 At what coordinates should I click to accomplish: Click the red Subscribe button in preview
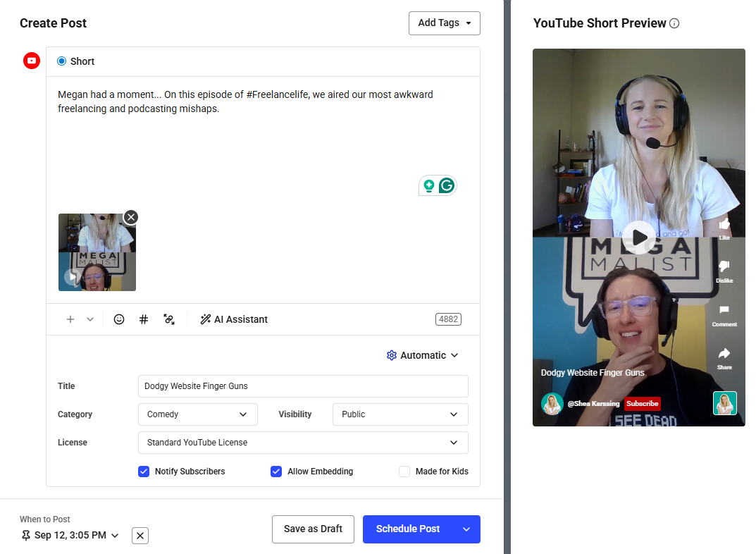(x=642, y=403)
